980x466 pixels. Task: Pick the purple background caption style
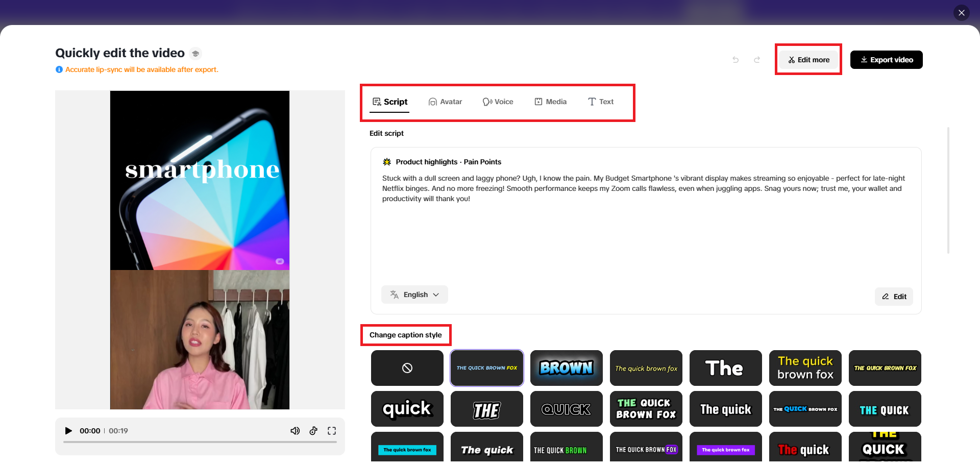tap(726, 447)
